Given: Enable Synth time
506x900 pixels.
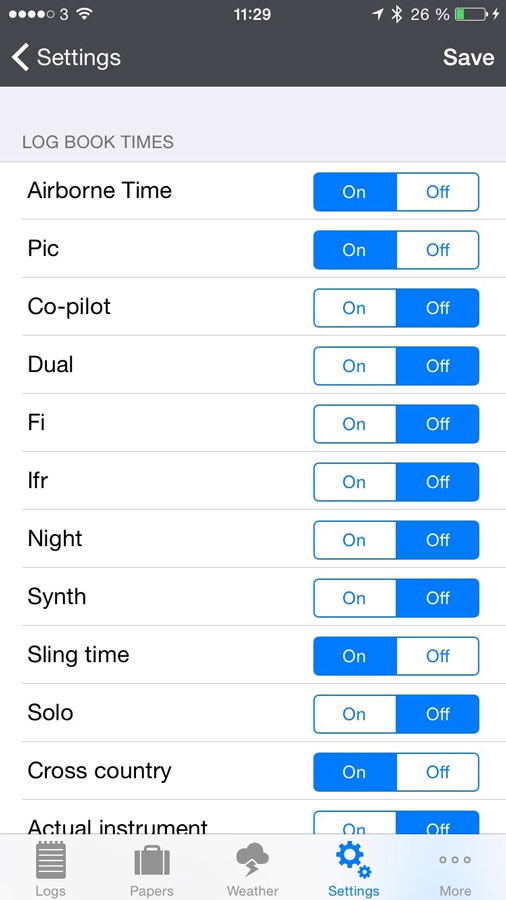Looking at the screenshot, I should pos(355,598).
